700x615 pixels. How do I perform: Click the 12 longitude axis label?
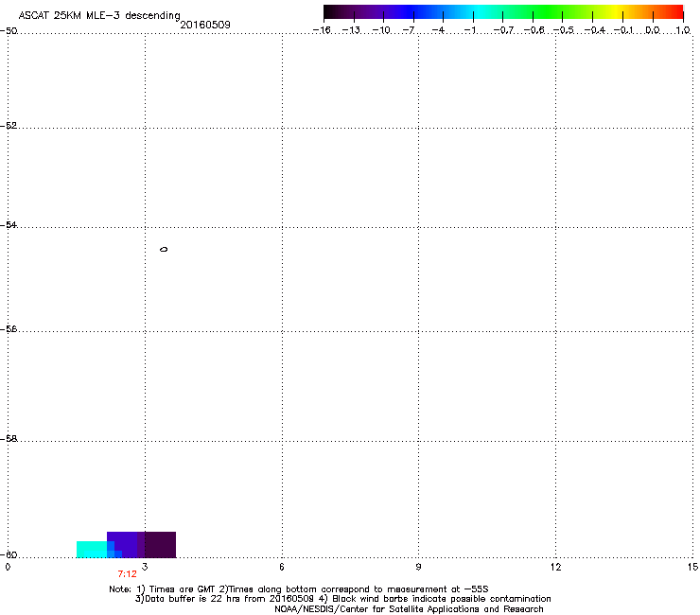coord(555,567)
